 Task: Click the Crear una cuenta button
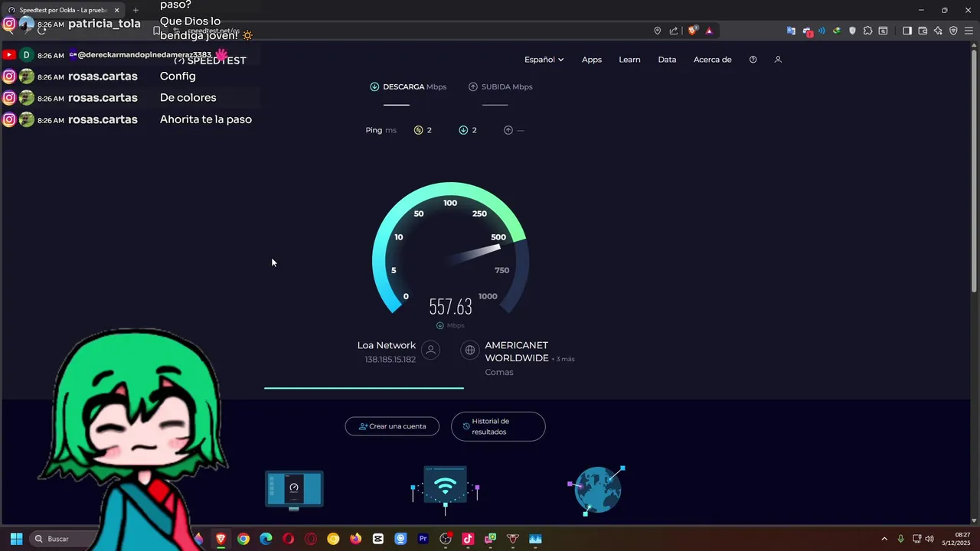392,426
